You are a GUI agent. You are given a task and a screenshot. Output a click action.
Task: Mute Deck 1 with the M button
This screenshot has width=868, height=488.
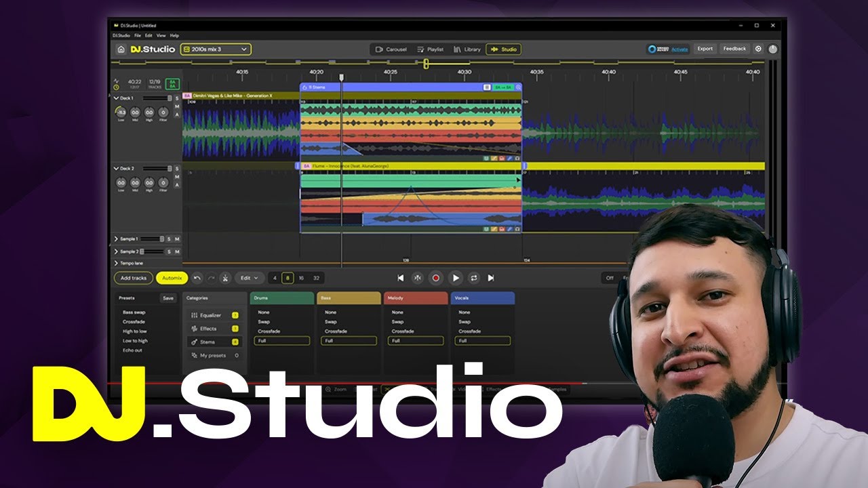[177, 107]
